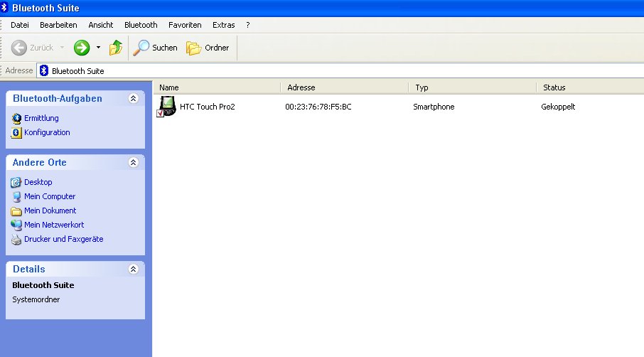The width and height of the screenshot is (644, 357).
Task: Open the Extras menu
Action: [223, 25]
